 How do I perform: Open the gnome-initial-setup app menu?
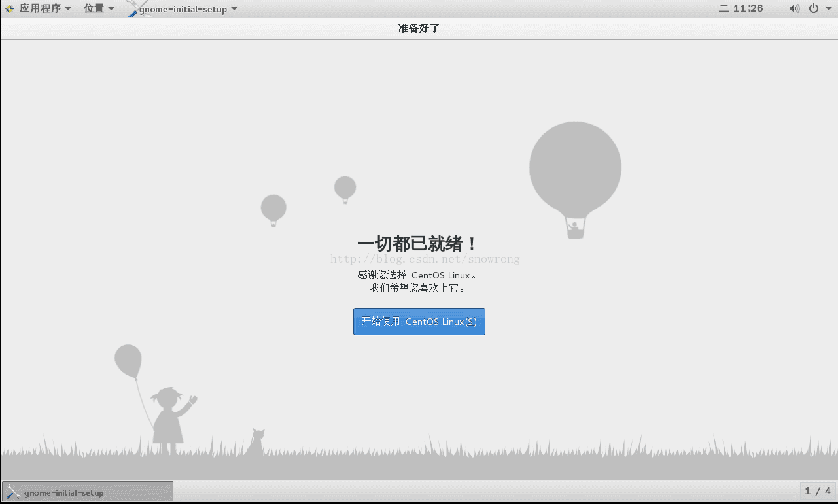tap(182, 9)
